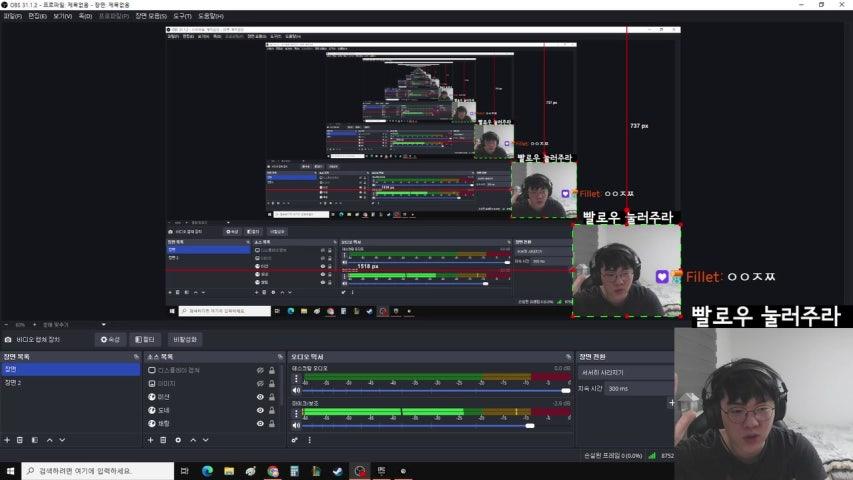Move the selected scene up
Image resolution: width=853 pixels, height=480 pixels.
[x=50, y=440]
